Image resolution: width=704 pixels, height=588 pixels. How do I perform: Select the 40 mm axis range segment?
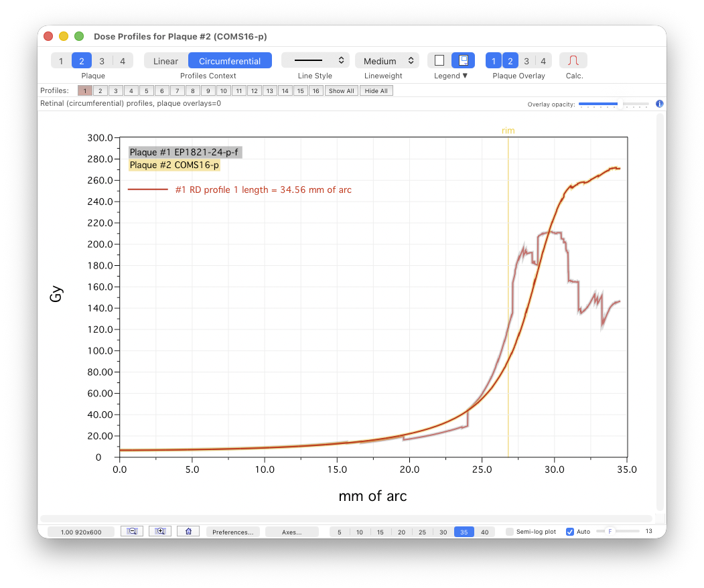pyautogui.click(x=484, y=532)
